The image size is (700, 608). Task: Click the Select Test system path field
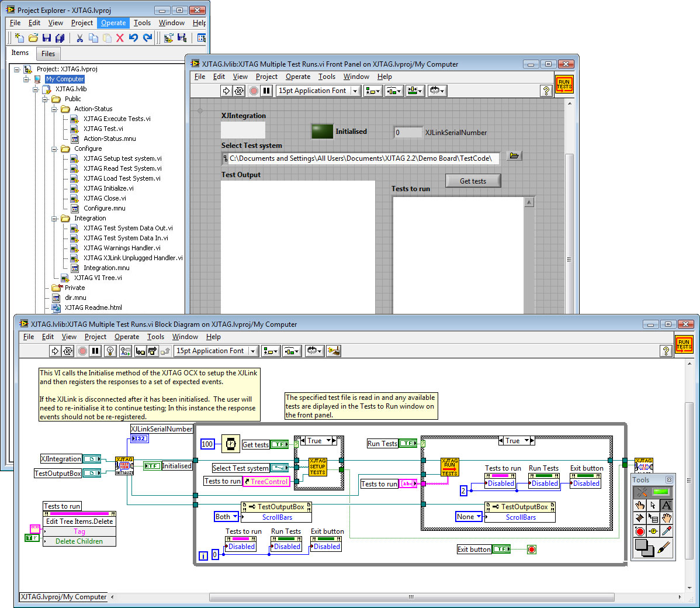point(361,158)
